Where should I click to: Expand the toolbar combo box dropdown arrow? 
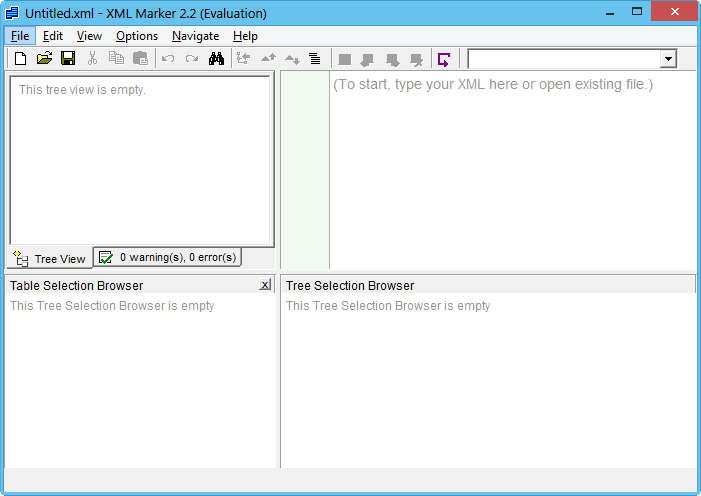tap(668, 59)
